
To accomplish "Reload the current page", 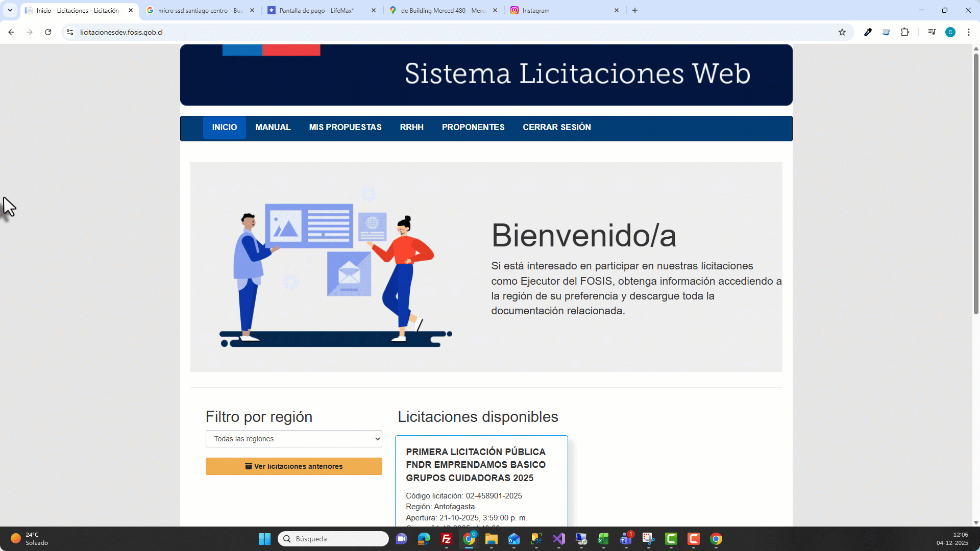I will (x=48, y=32).
